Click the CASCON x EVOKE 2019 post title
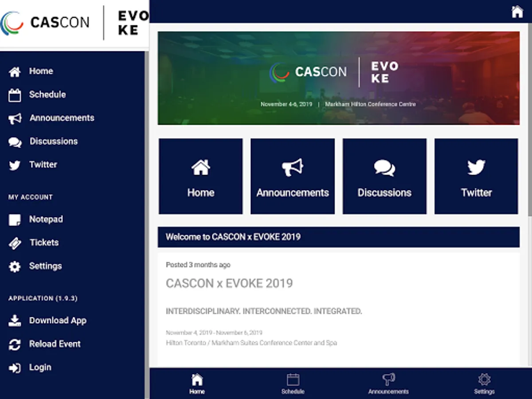The height and width of the screenshot is (399, 532). click(229, 283)
